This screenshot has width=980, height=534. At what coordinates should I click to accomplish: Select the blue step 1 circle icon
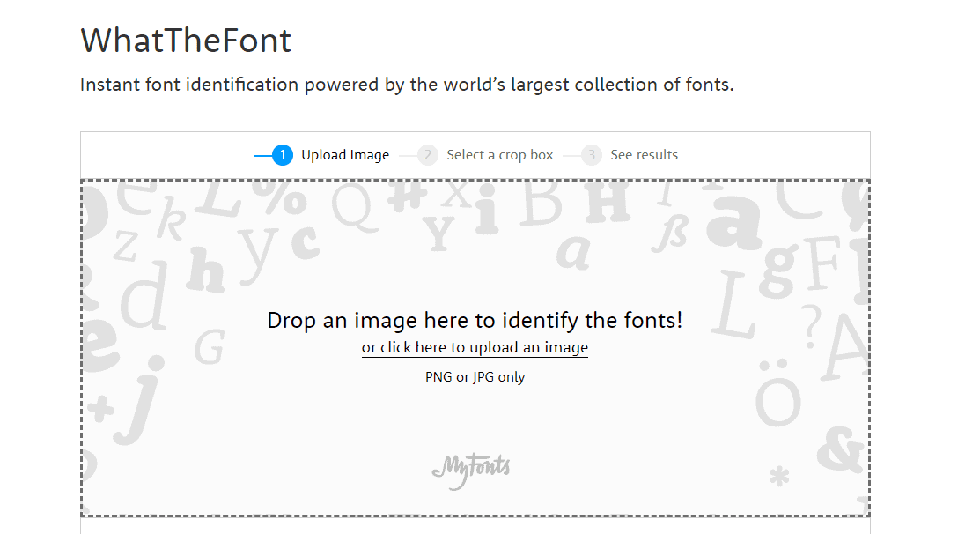[x=282, y=154]
